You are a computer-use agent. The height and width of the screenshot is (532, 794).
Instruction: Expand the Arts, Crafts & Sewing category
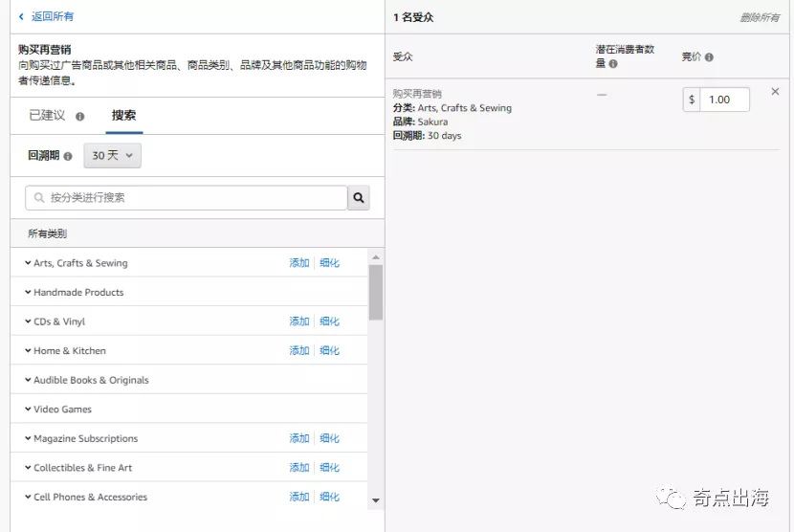click(x=28, y=263)
